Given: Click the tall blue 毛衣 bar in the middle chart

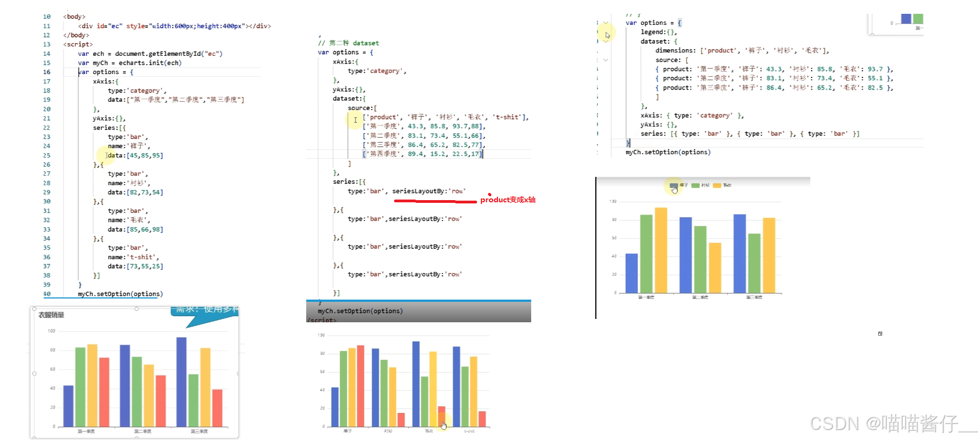Looking at the screenshot, I should 416,384.
